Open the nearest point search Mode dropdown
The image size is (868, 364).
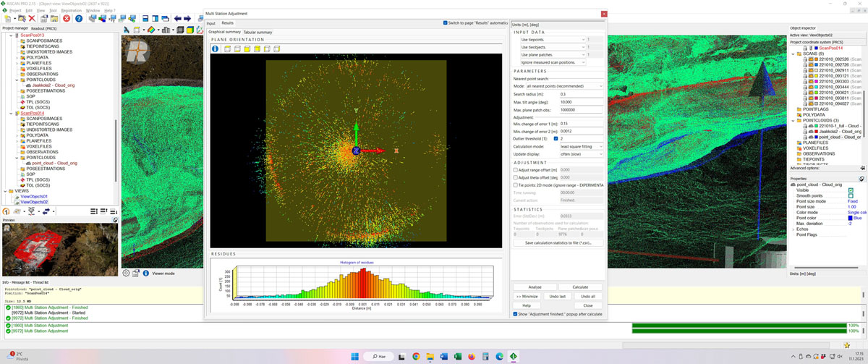564,86
